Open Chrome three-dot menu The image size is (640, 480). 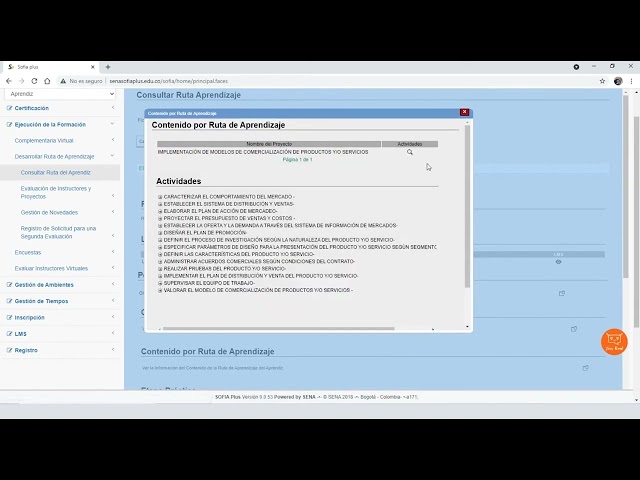[x=631, y=81]
